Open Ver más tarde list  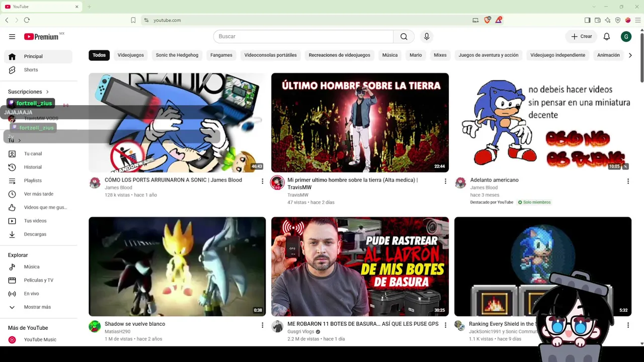[38, 194]
